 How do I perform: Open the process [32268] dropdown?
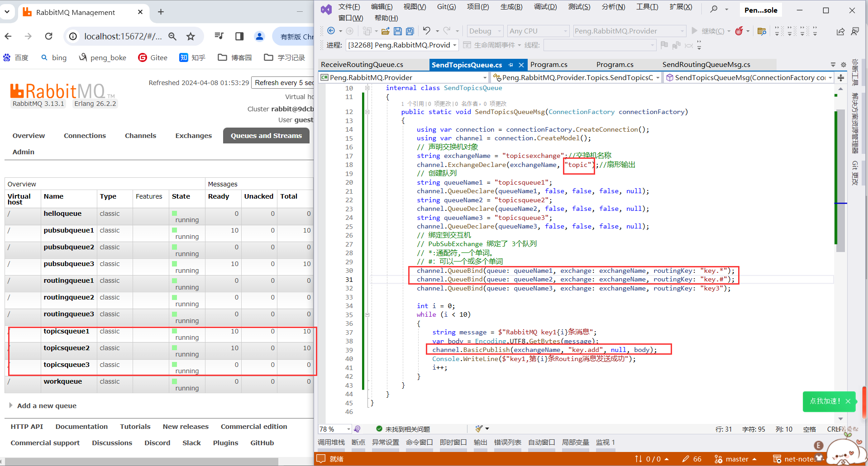(x=402, y=45)
